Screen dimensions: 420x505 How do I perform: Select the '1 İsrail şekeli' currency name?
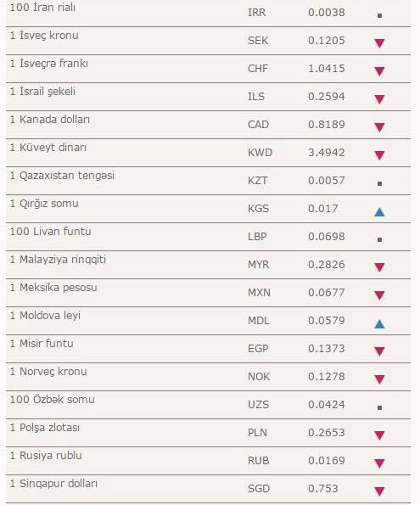pos(42,92)
